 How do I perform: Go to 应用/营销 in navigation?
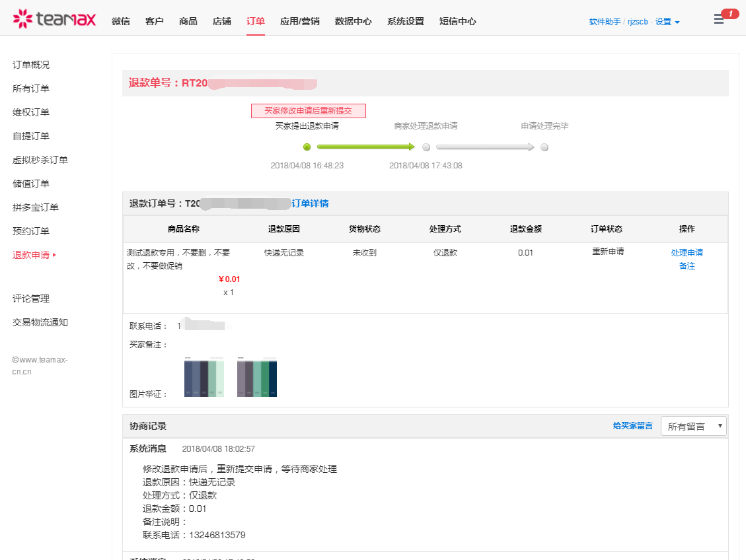pyautogui.click(x=299, y=21)
